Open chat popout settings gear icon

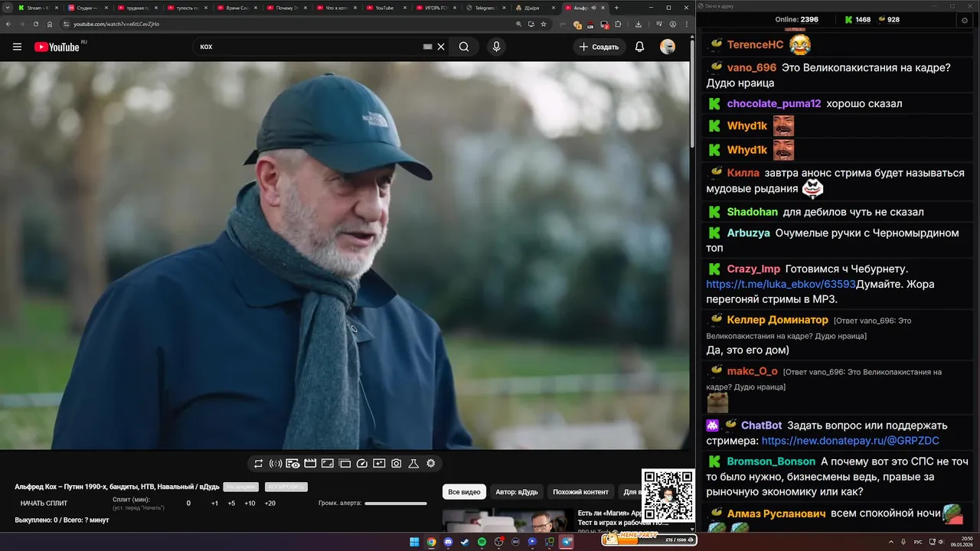click(x=964, y=21)
